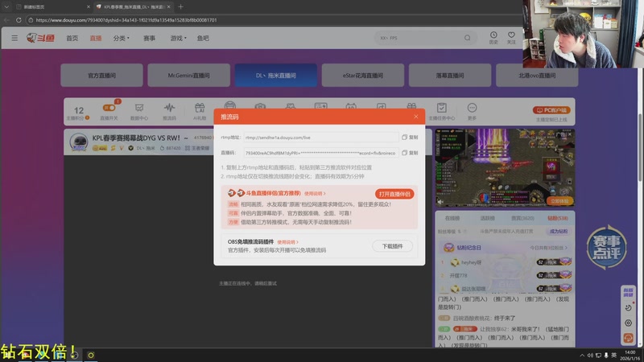Switch to 新建标签页 browser tab

[x=52, y=6]
